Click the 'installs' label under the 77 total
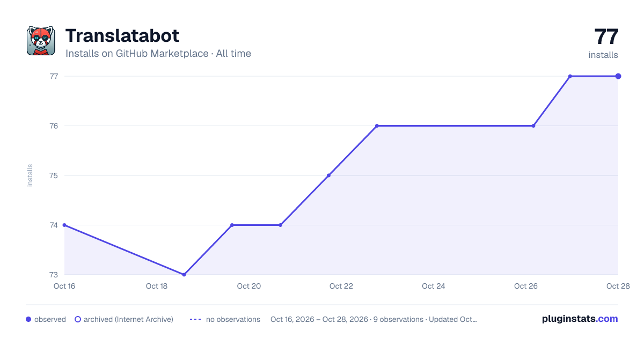The width and height of the screenshot is (644, 338). coord(603,55)
